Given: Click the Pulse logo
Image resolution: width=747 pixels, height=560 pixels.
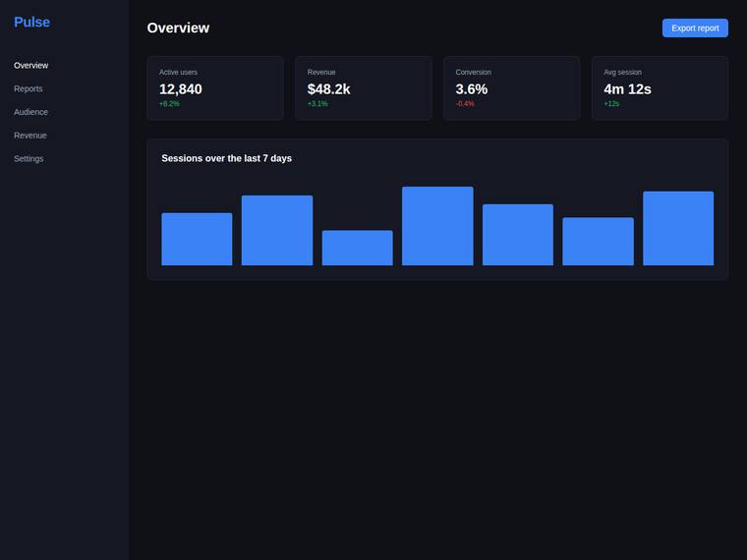Looking at the screenshot, I should point(31,22).
